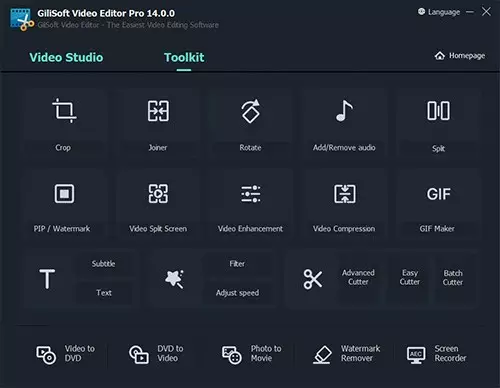Open PIP / Watermark icon
Screen dimensions: 500x388
click(64, 193)
